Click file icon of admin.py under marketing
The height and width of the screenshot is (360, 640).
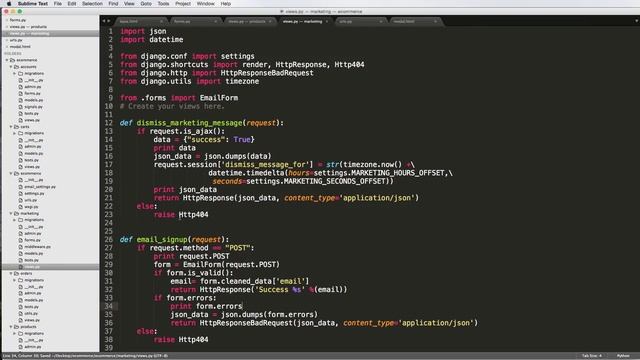pyautogui.click(x=20, y=233)
